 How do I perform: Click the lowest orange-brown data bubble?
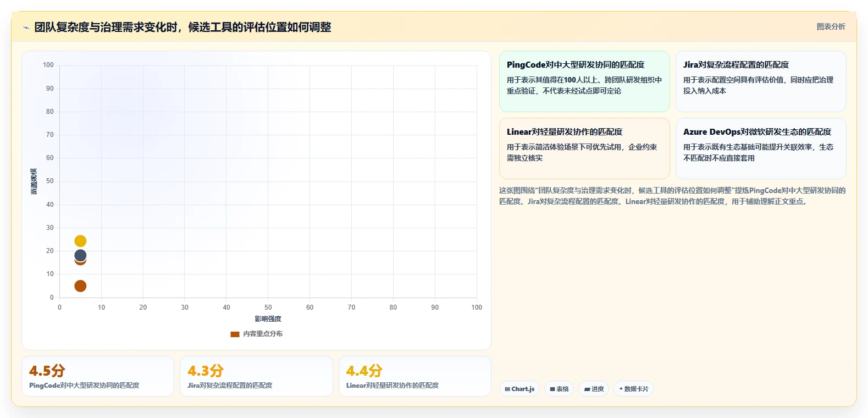pos(80,286)
